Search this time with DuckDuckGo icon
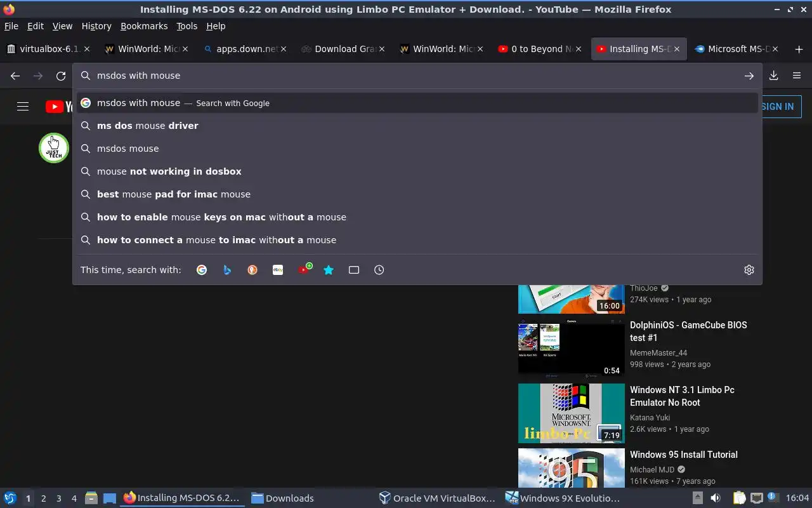The height and width of the screenshot is (508, 812). [x=252, y=270]
